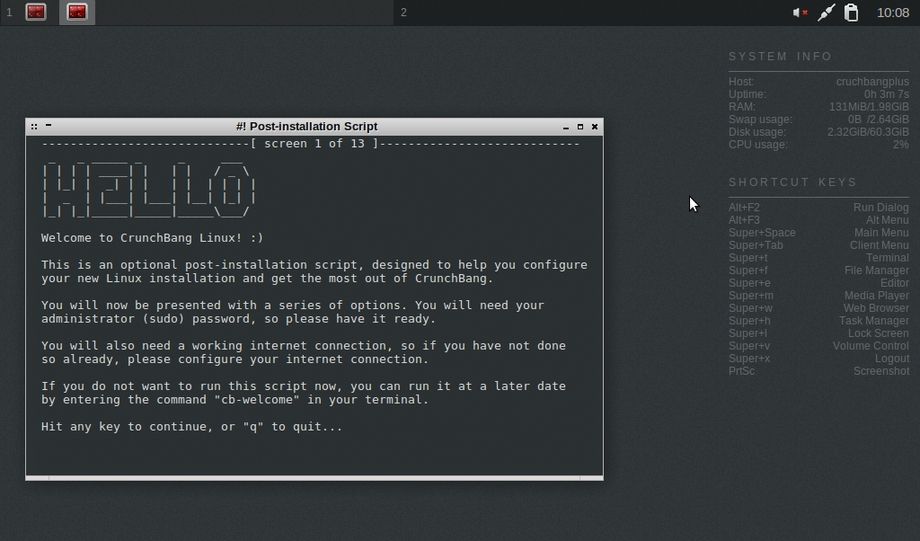
Task: Click the line starting "administrator (sudo) password"
Action: 239,319
